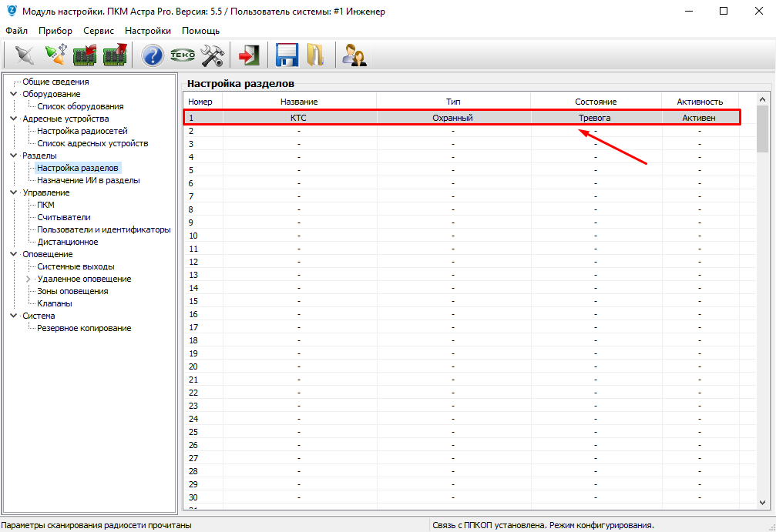
Task: Collapse the Оборудование tree node
Action: point(13,94)
